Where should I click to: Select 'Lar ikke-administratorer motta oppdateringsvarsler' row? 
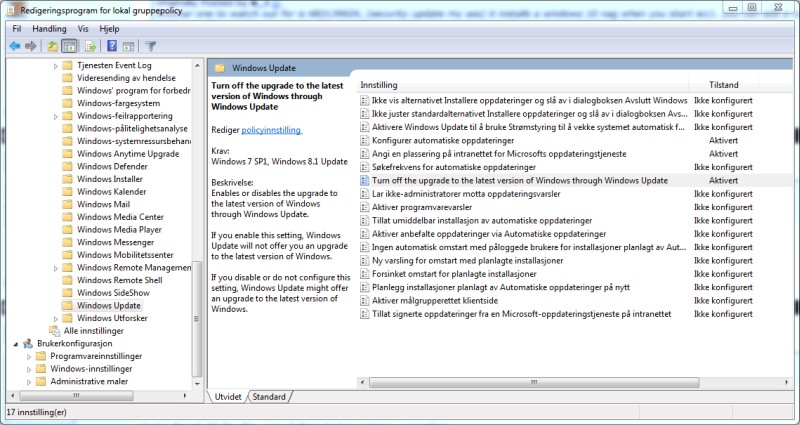[x=466, y=194]
